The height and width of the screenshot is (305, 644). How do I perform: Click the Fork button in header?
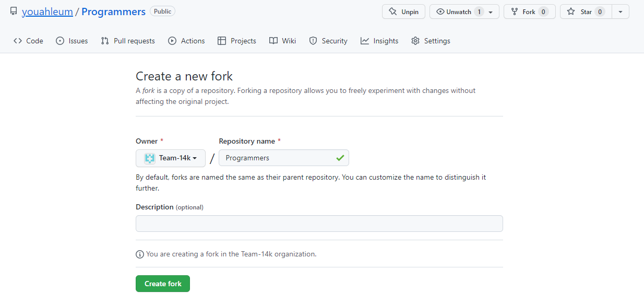529,11
